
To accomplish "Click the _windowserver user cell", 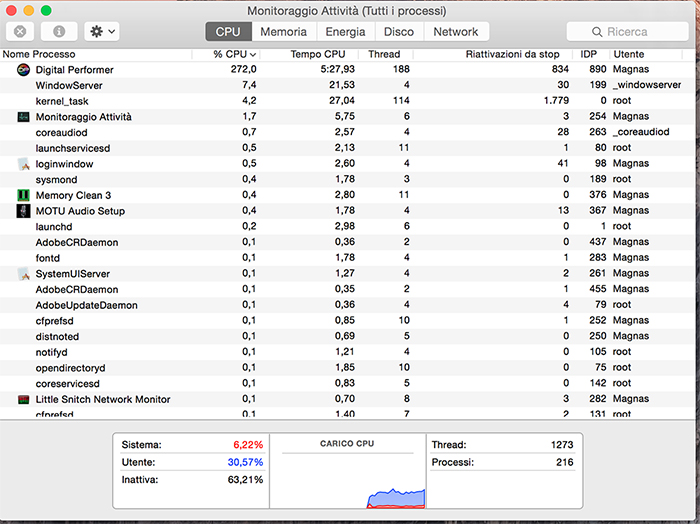I will 647,85.
